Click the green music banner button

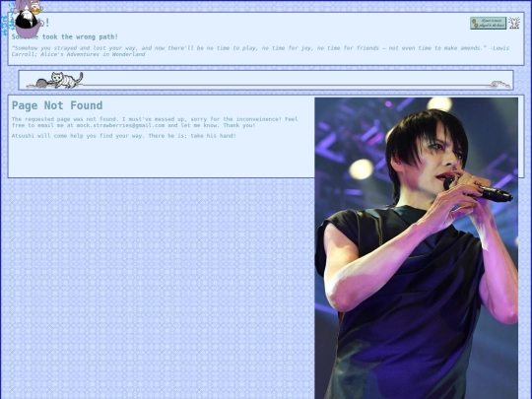pyautogui.click(x=488, y=23)
